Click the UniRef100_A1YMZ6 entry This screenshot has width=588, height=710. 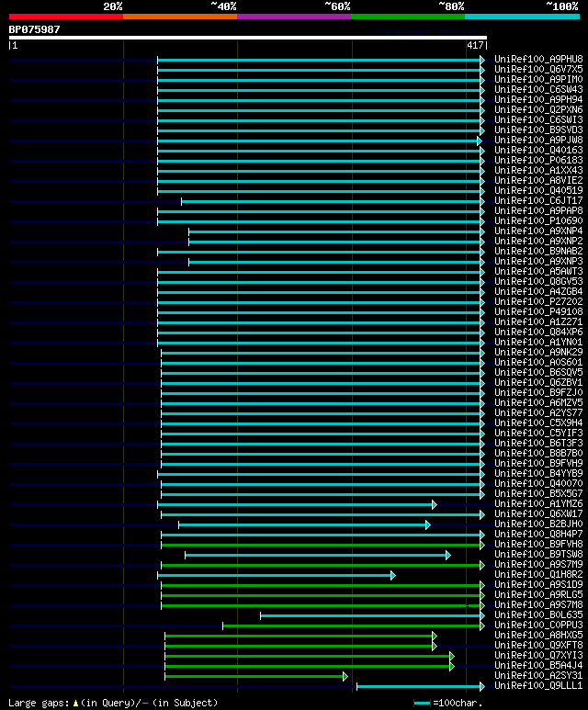tap(538, 503)
